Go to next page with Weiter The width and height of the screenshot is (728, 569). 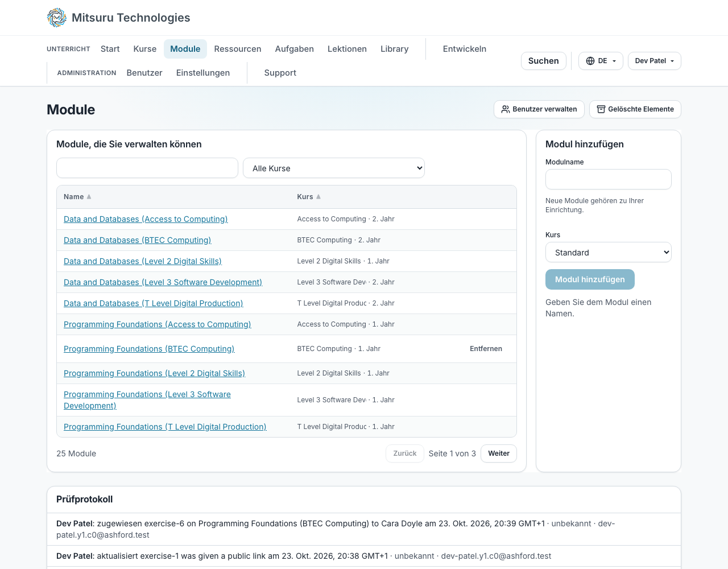pyautogui.click(x=499, y=453)
